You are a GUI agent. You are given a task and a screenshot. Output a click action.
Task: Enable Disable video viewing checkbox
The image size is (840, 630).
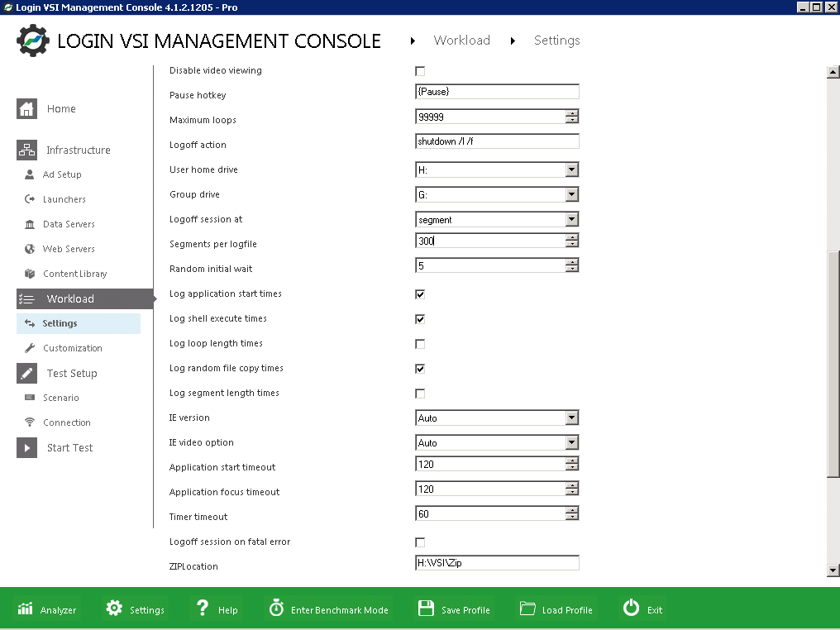point(420,71)
